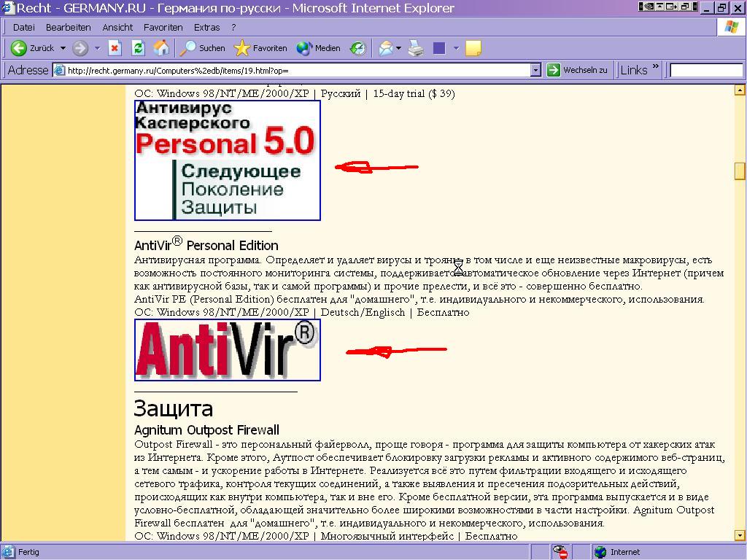Open the Ansicht menu
747x560 pixels.
tap(117, 27)
